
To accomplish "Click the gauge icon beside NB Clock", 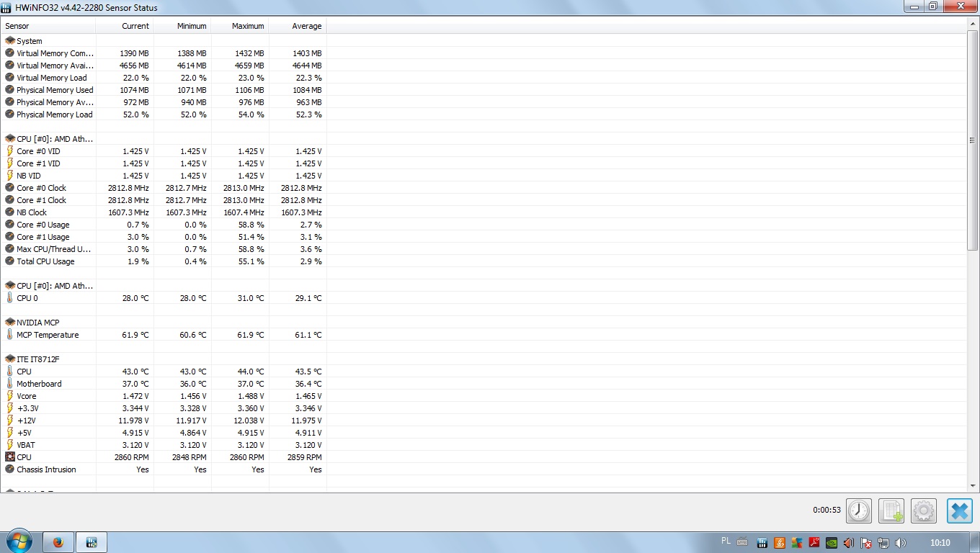I will (x=10, y=212).
